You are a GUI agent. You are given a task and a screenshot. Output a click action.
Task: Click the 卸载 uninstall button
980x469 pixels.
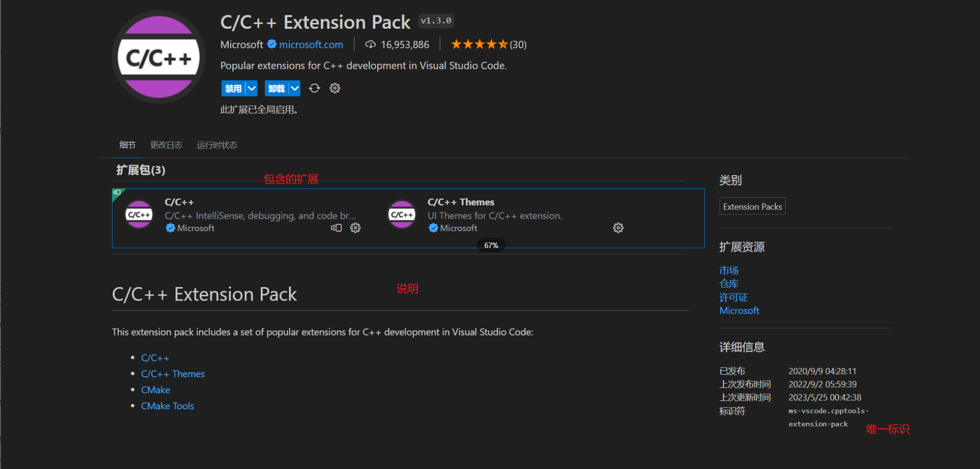point(277,89)
